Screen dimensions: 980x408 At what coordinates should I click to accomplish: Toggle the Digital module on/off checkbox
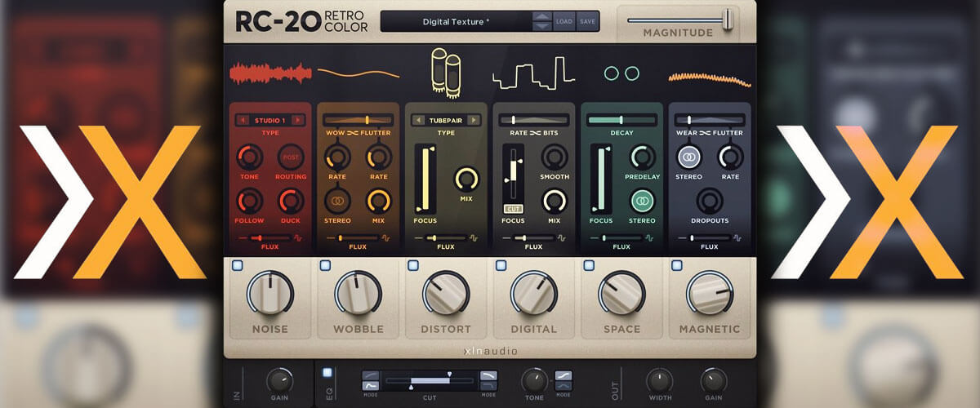click(x=501, y=265)
